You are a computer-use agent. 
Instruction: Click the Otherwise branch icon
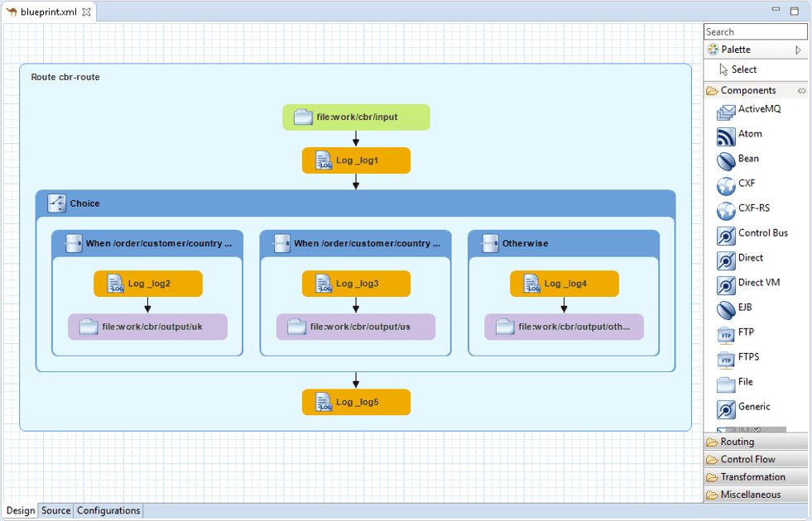[x=489, y=243]
